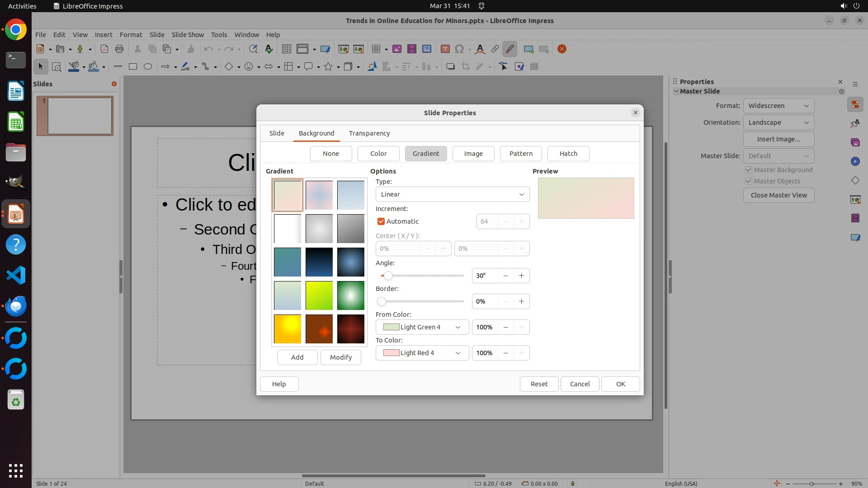Launch Thunderbird from the dock
Viewport: 868px width, 488px height.
pyautogui.click(x=16, y=306)
